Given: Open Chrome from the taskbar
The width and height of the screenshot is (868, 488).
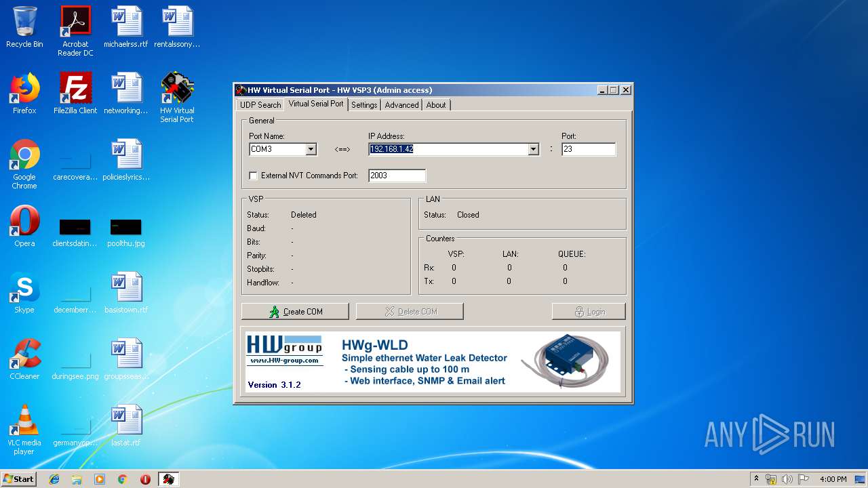Looking at the screenshot, I should click(x=122, y=479).
